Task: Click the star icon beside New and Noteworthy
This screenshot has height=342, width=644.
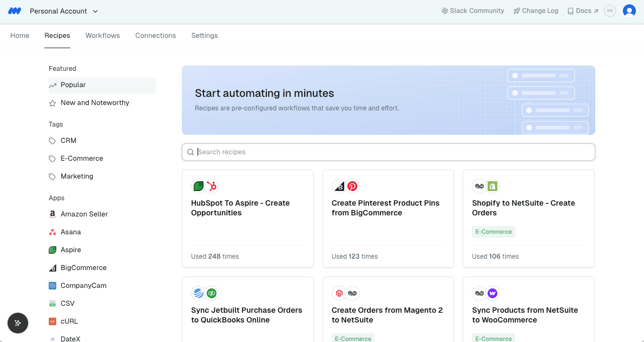Action: 52,103
